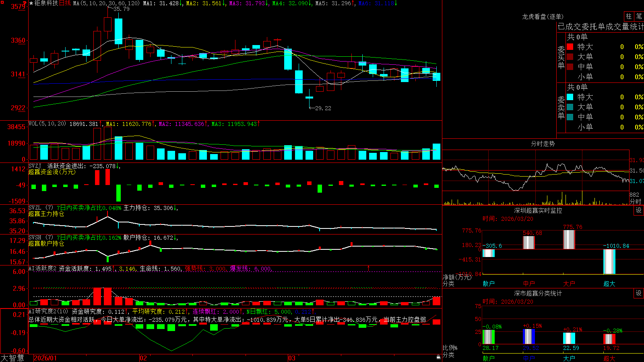Viewport: 644px width, 362px height.
Task: Click the SVZL (7) indicator name
Action: [41, 208]
